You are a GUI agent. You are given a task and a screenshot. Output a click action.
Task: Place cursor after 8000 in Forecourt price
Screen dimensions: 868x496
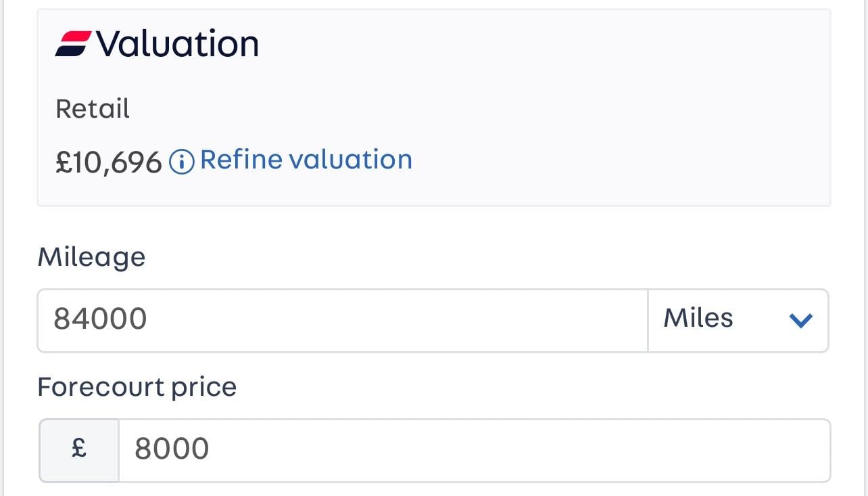pyautogui.click(x=211, y=449)
